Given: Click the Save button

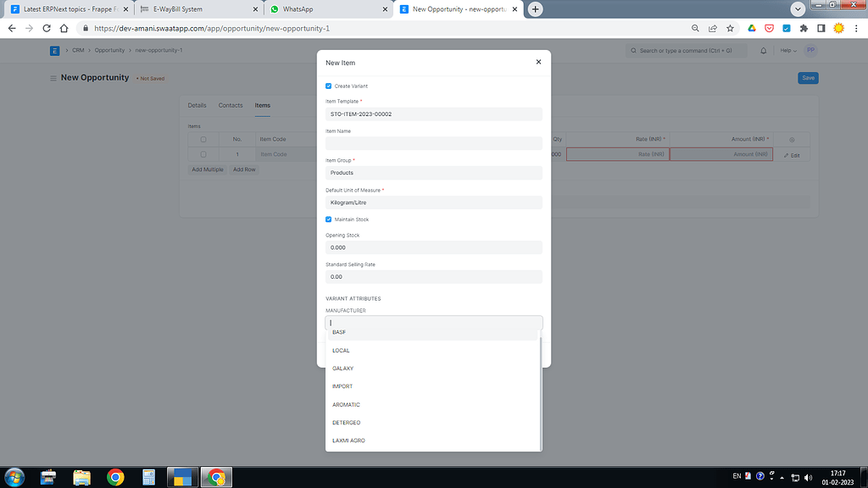Looking at the screenshot, I should (807, 77).
